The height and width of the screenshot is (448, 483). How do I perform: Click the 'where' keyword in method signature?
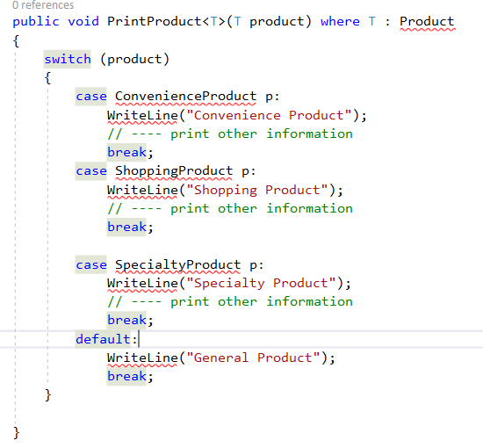340,22
